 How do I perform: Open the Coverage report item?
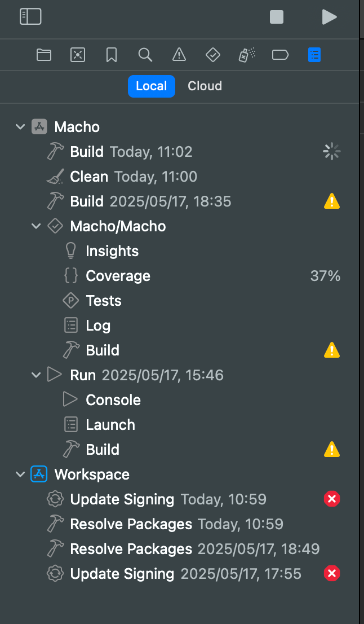pyautogui.click(x=118, y=276)
